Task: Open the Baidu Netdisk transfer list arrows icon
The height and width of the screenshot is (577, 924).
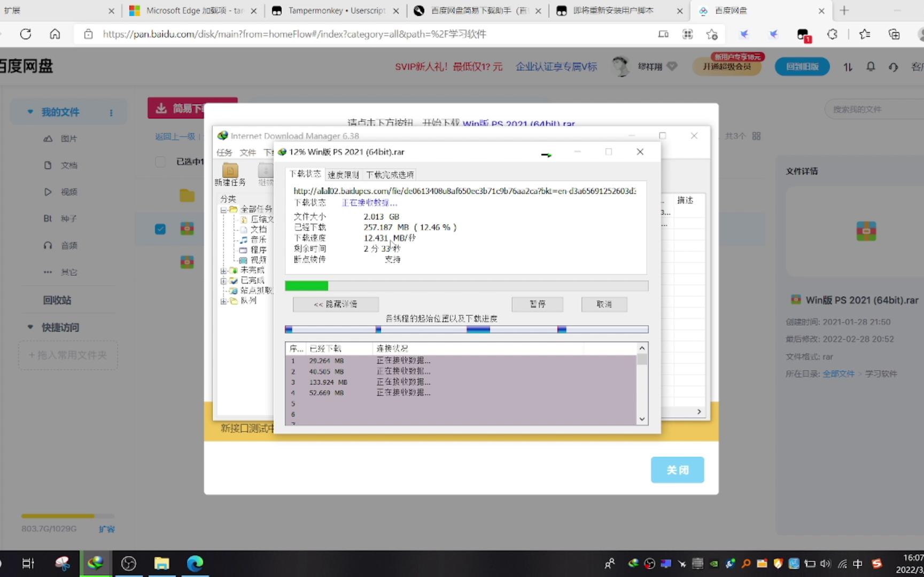Action: click(x=848, y=67)
